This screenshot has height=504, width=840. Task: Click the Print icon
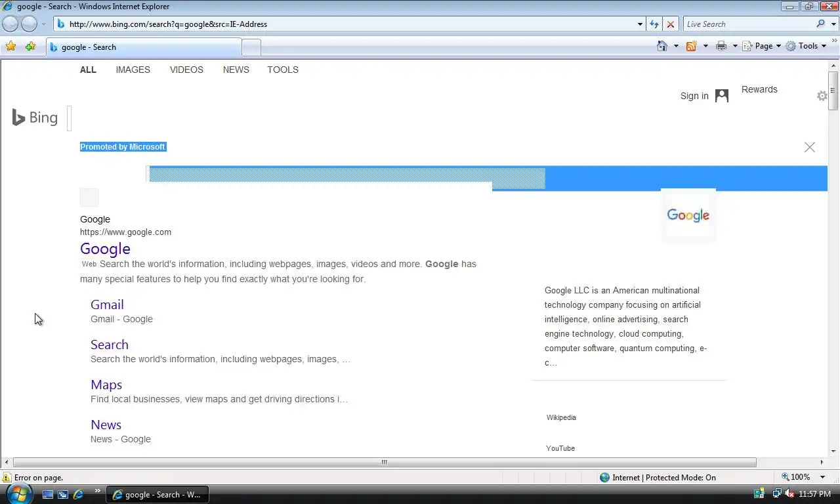click(721, 46)
